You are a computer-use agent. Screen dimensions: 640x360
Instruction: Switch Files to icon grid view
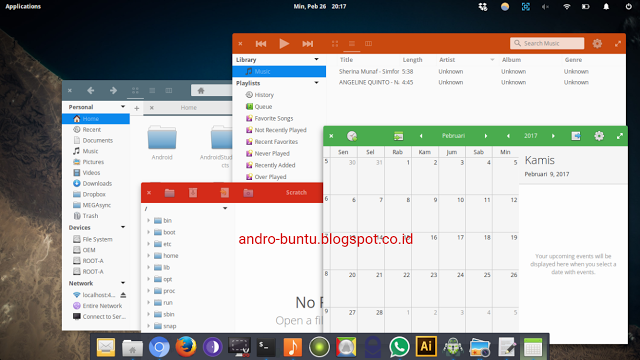(135, 90)
